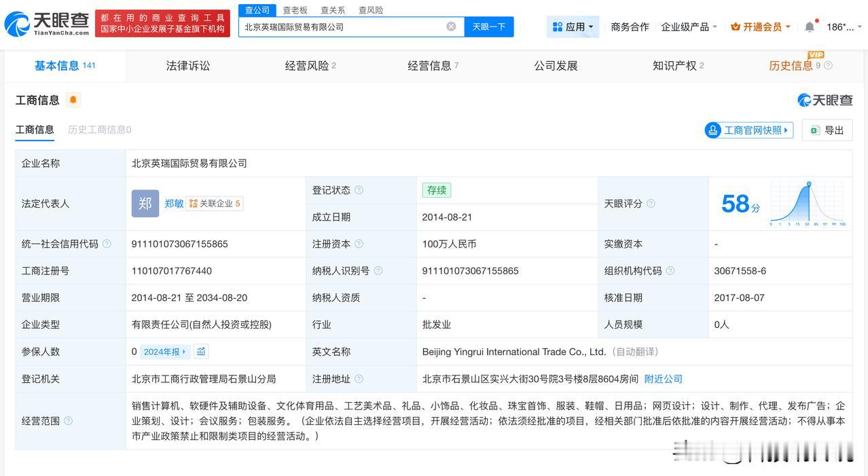Viewport: 868px width, 476px height.
Task: Click the 存续 status badge
Action: tap(437, 190)
